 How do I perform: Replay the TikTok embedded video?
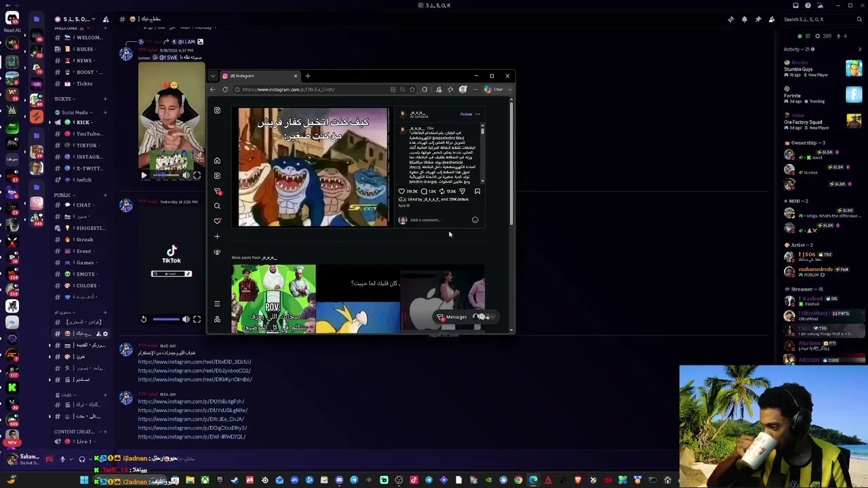[x=144, y=319]
